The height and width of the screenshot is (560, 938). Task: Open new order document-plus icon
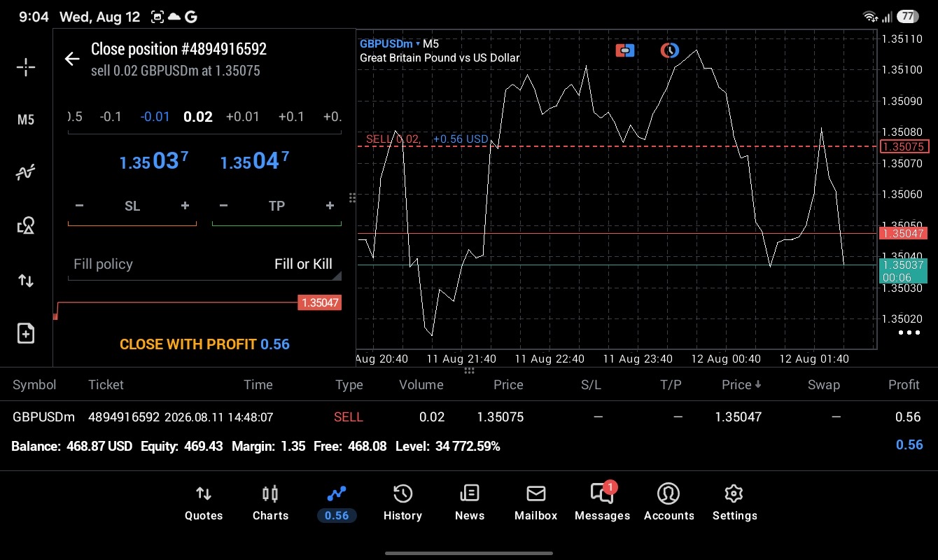(26, 333)
